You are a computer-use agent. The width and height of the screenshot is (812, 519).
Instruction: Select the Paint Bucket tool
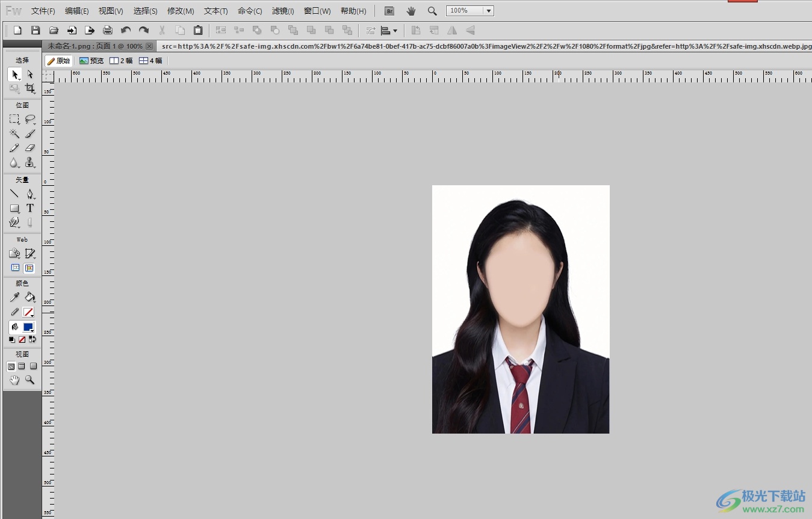pyautogui.click(x=29, y=297)
